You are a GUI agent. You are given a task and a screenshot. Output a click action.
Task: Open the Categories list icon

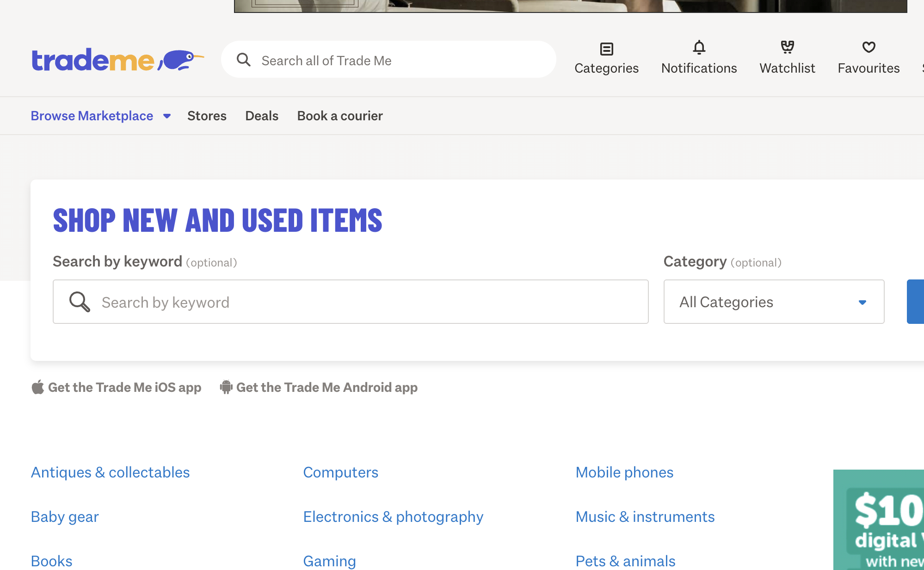click(x=606, y=49)
